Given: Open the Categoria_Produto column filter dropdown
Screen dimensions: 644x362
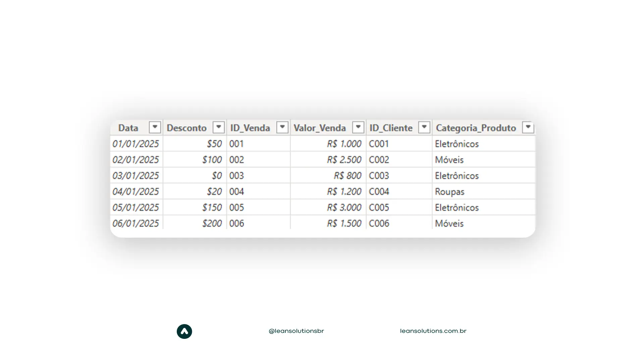Looking at the screenshot, I should pyautogui.click(x=528, y=127).
